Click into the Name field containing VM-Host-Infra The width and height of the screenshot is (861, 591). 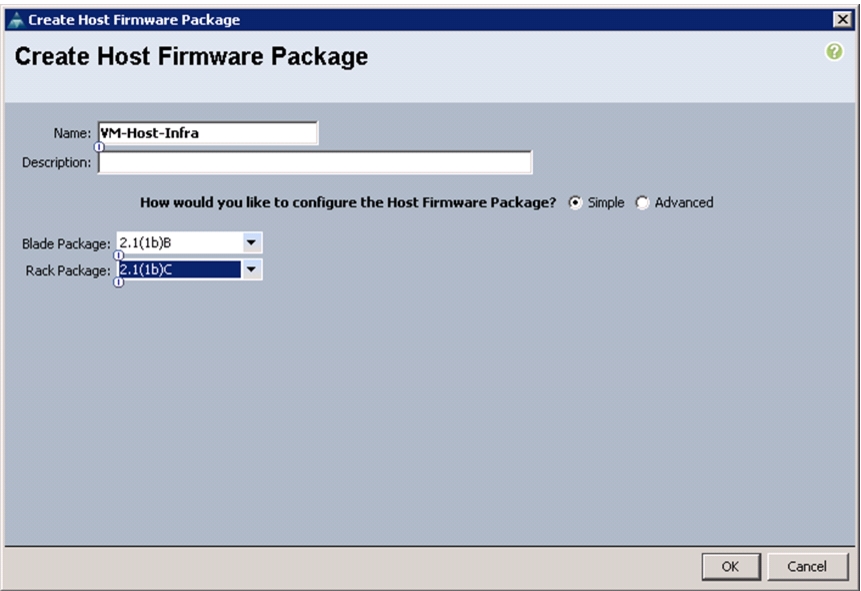tap(208, 133)
